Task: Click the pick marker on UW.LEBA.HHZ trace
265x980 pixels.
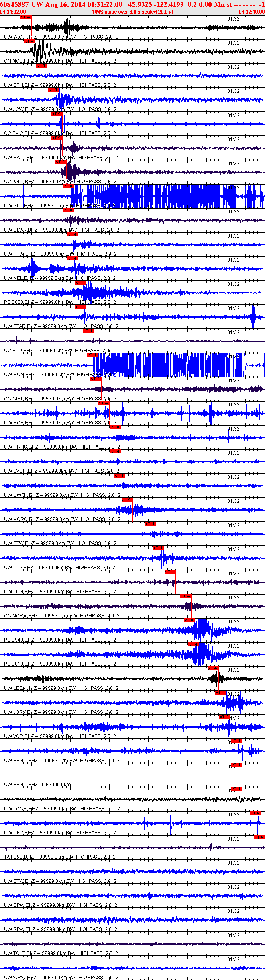Action: pyautogui.click(x=213, y=668)
